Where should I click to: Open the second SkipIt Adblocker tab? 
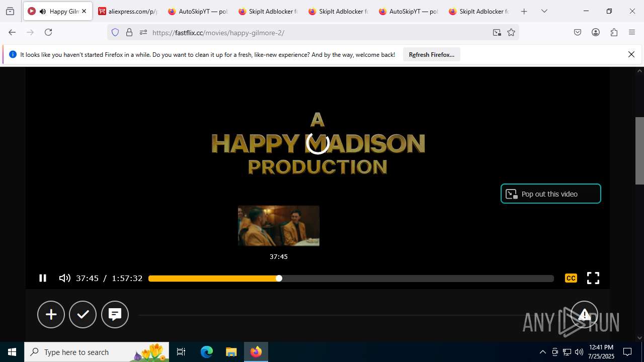tap(338, 11)
